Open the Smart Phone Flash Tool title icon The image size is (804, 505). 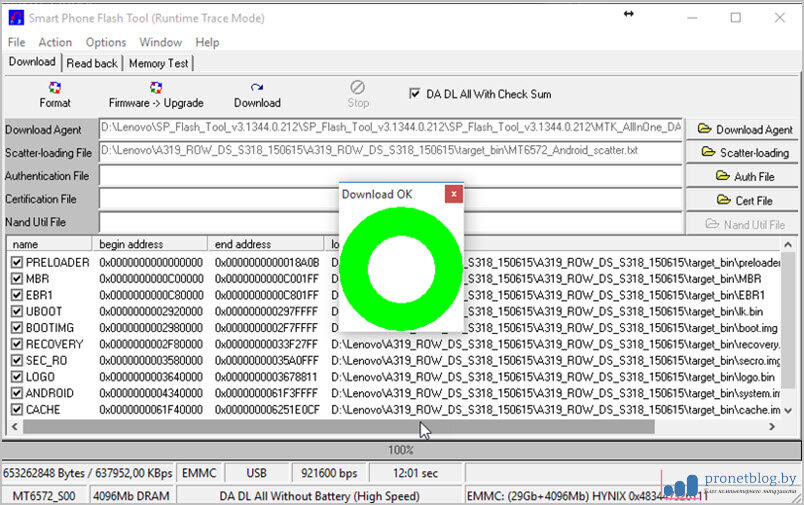16,18
